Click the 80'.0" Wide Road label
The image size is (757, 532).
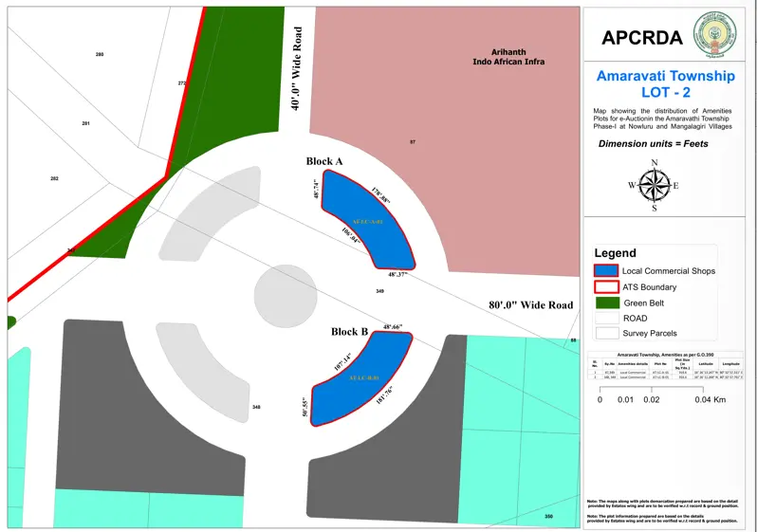coord(530,305)
